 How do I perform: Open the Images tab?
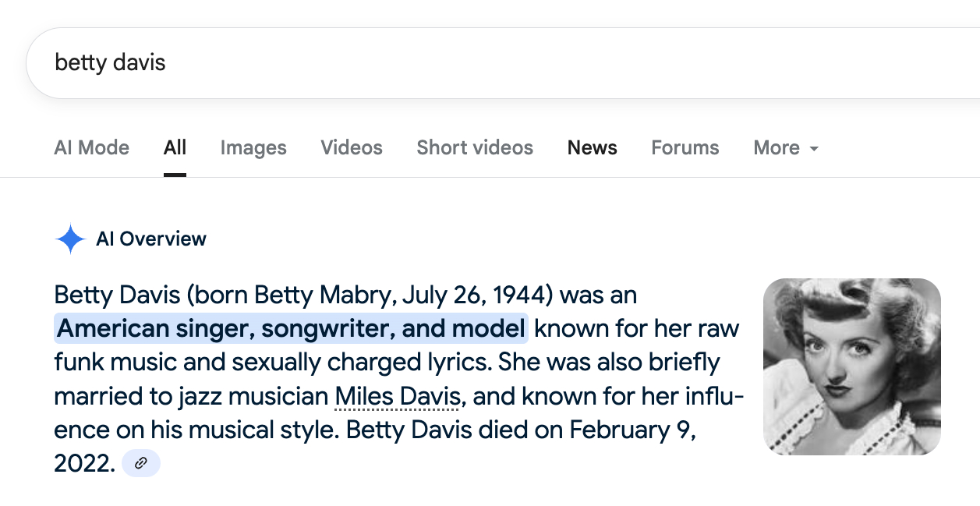[x=253, y=148]
